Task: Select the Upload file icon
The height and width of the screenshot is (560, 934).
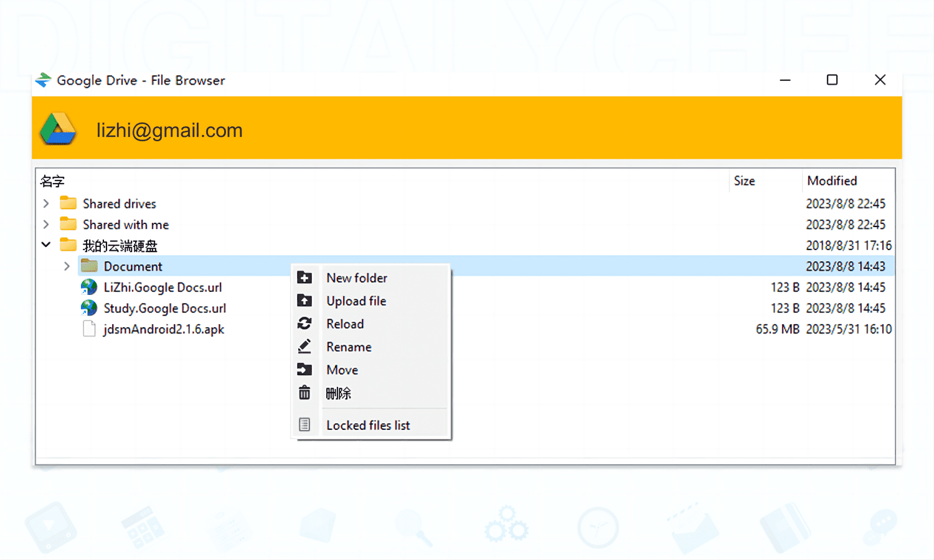Action: click(x=305, y=301)
